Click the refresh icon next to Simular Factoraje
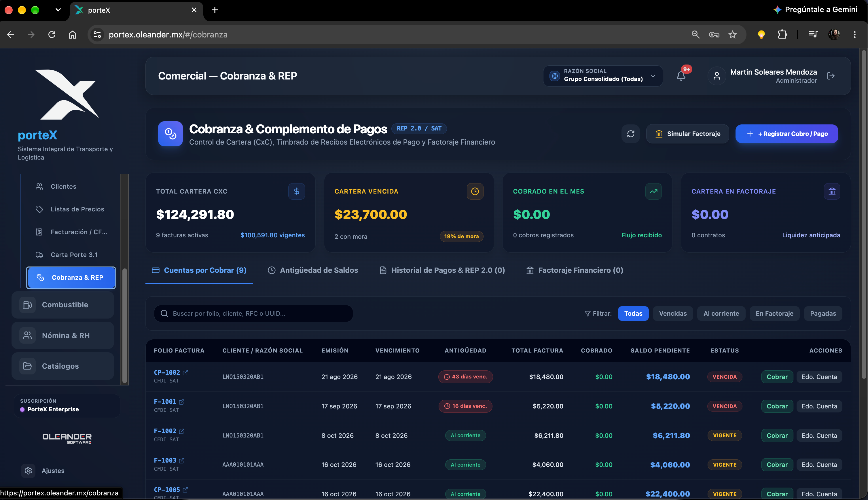 coord(630,134)
